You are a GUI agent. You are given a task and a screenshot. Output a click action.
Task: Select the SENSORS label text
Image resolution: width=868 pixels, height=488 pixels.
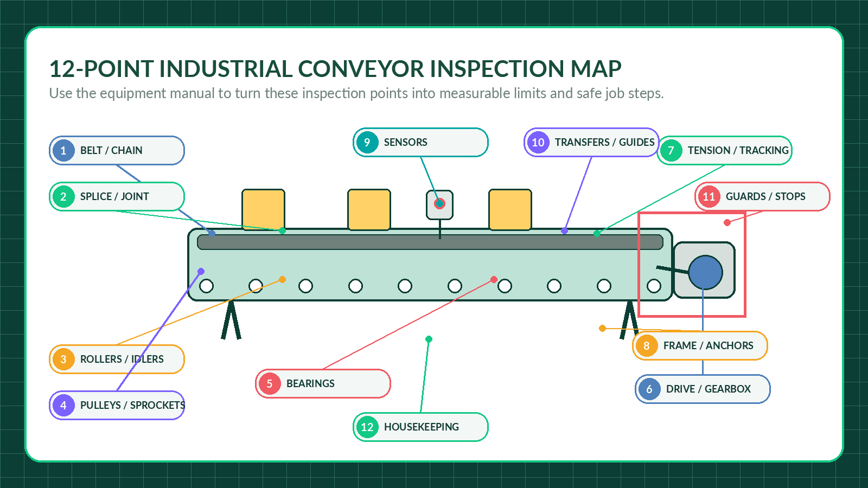click(406, 142)
